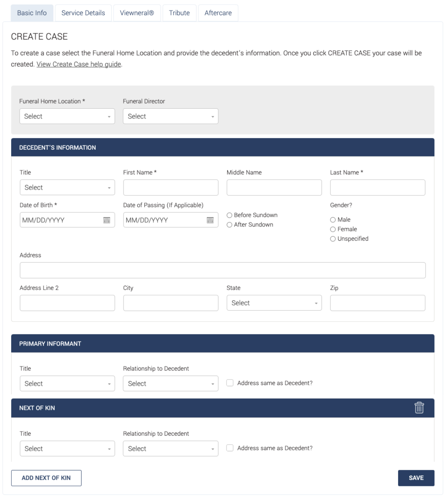Switch to the Service Details tab
Screen dimensions: 448x496
83,13
